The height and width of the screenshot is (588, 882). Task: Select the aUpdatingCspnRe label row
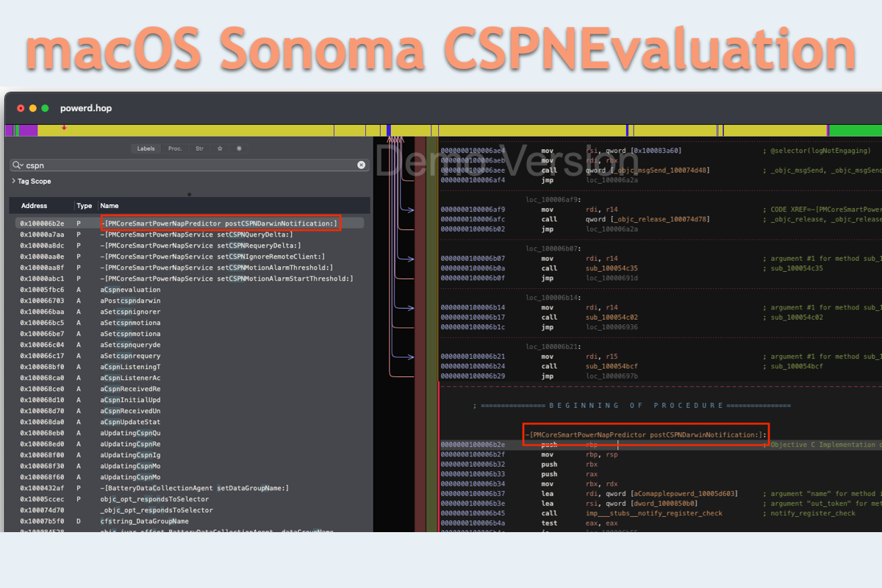[x=190, y=444]
